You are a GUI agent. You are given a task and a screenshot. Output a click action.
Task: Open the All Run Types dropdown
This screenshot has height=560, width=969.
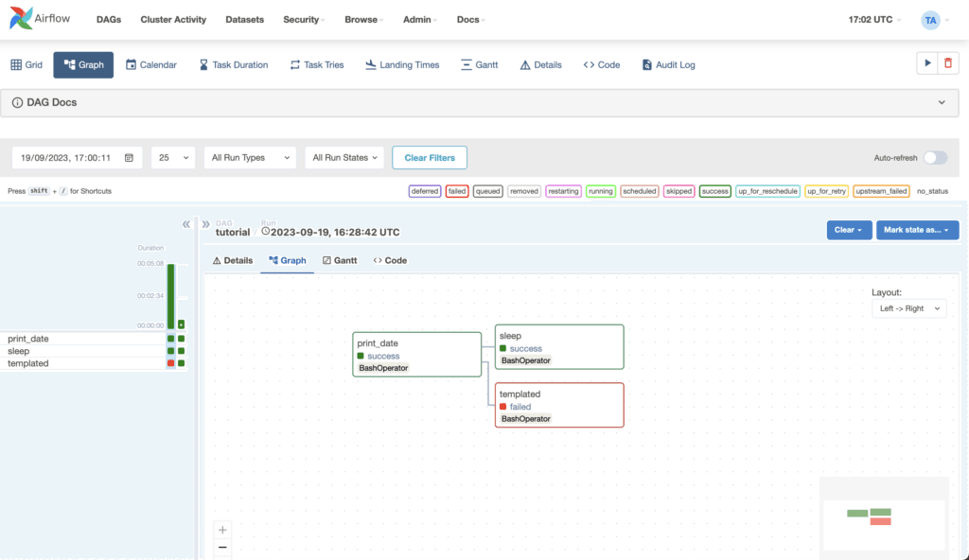[250, 158]
